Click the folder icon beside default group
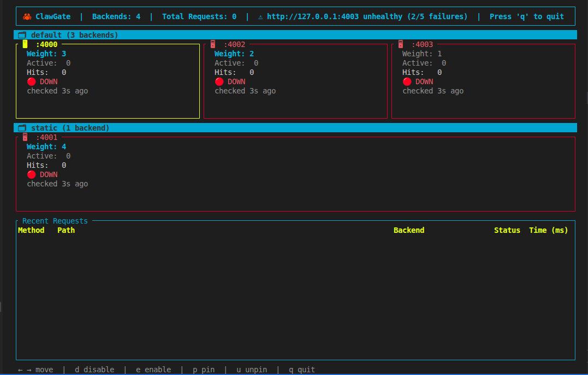588x375 pixels. [x=22, y=36]
